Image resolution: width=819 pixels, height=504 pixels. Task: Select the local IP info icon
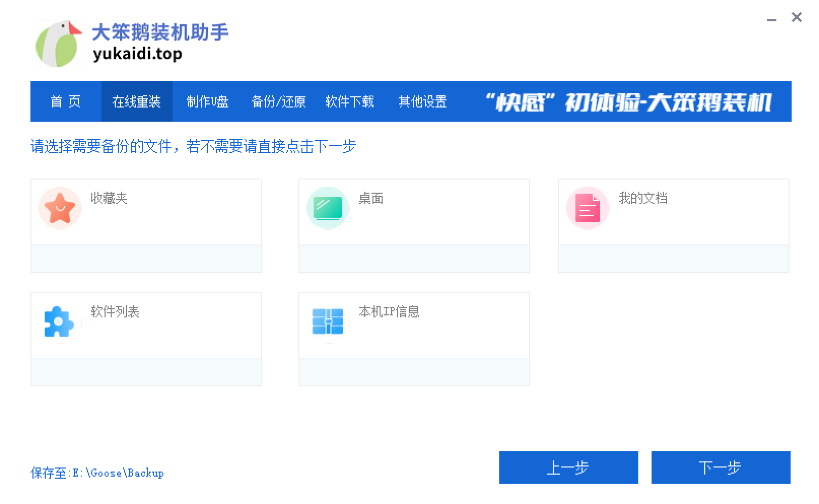coord(328,321)
